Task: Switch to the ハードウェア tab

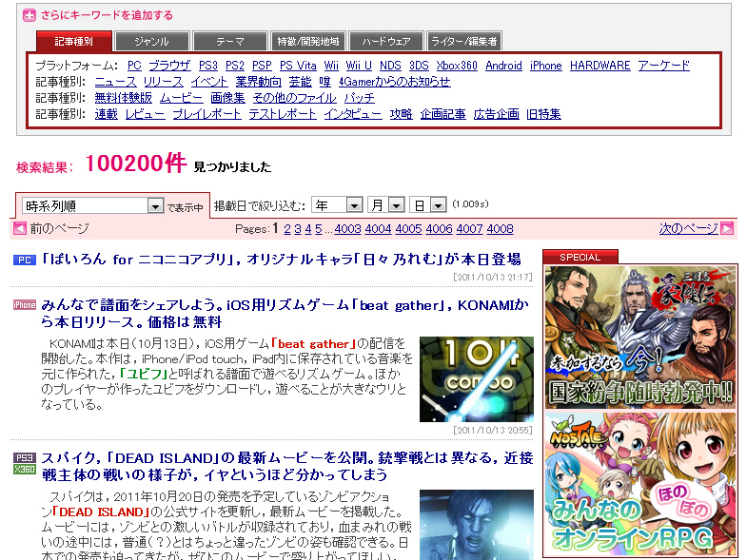Action: click(x=386, y=42)
